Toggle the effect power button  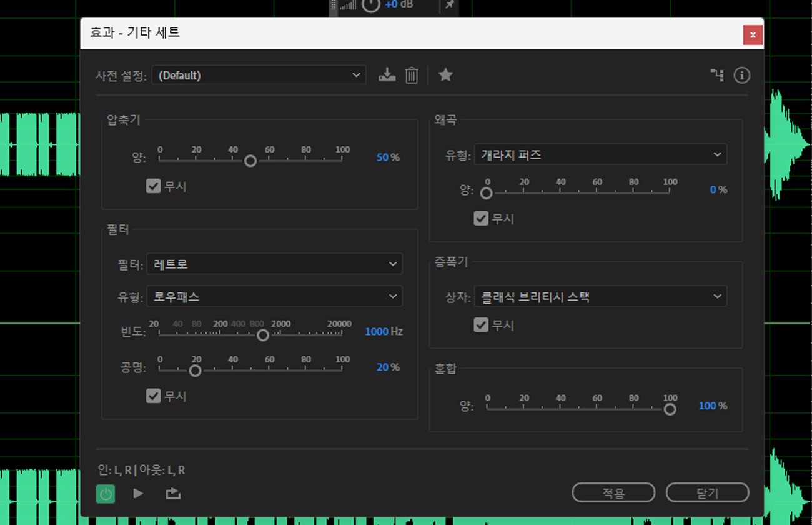coord(105,494)
